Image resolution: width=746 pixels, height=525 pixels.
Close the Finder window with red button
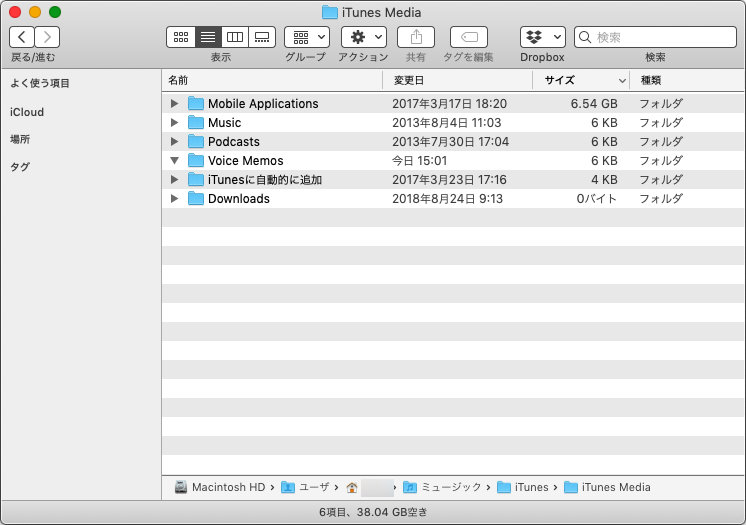15,12
